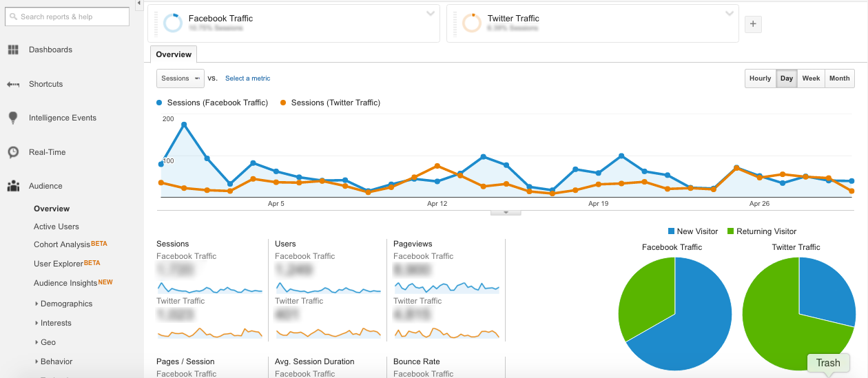868x378 pixels.
Task: Expand the chart annotations drawer arrow
Action: 506,212
